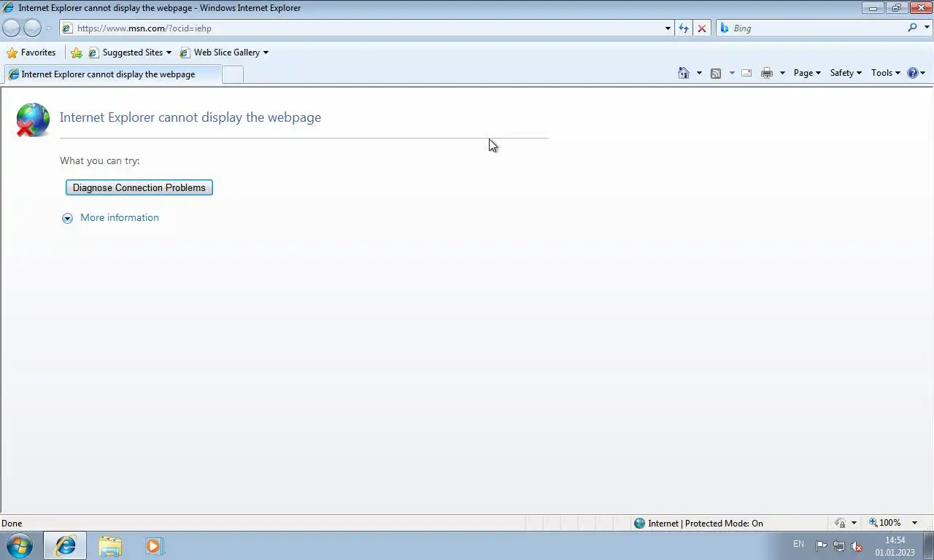The width and height of the screenshot is (934, 560).
Task: Open the recent pages dropdown arrow
Action: [x=49, y=28]
